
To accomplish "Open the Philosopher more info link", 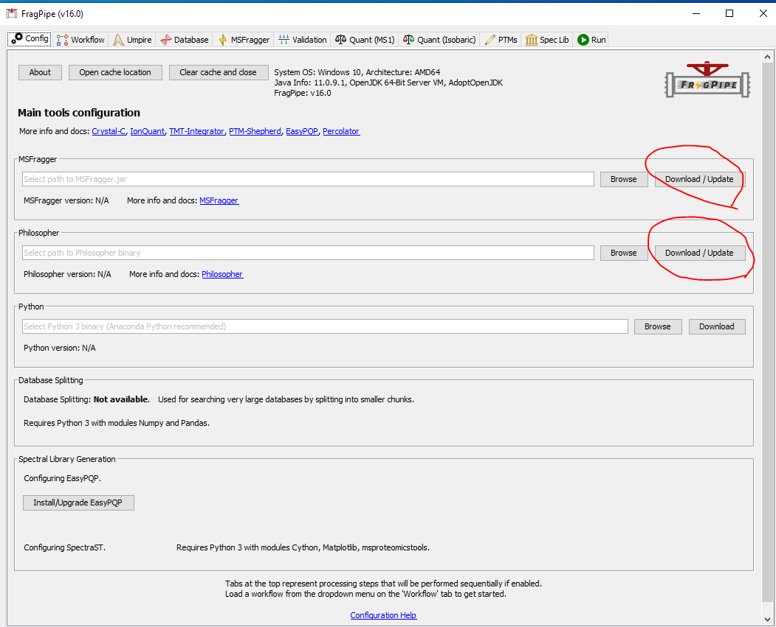I will [222, 274].
